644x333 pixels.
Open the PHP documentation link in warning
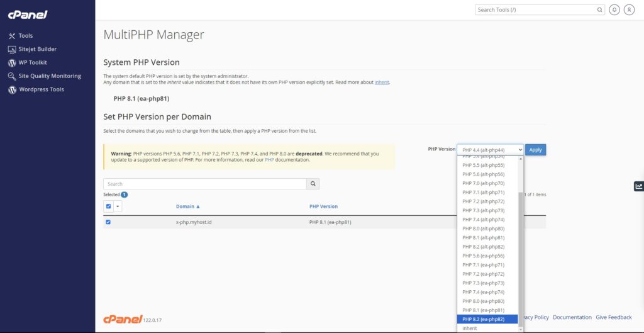[x=269, y=159]
